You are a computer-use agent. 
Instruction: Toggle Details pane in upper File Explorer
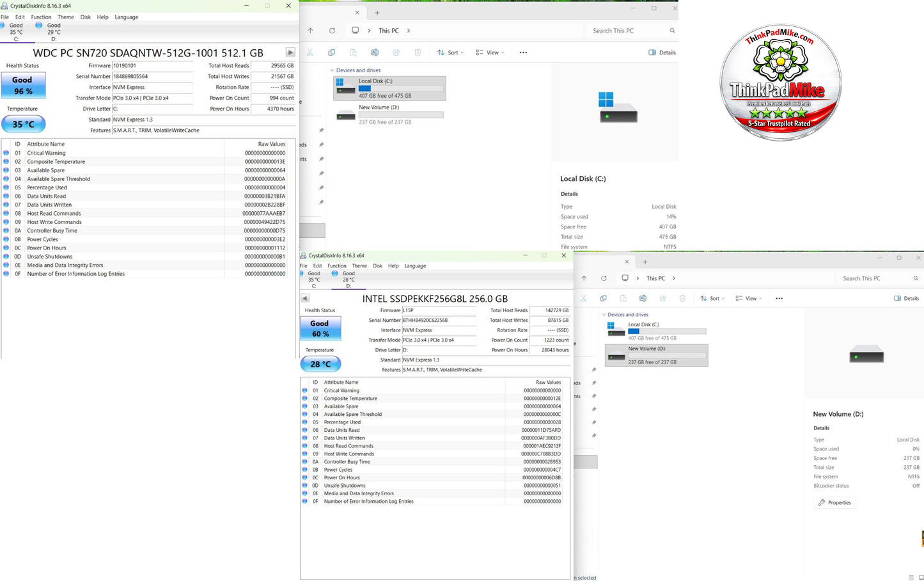coord(662,52)
